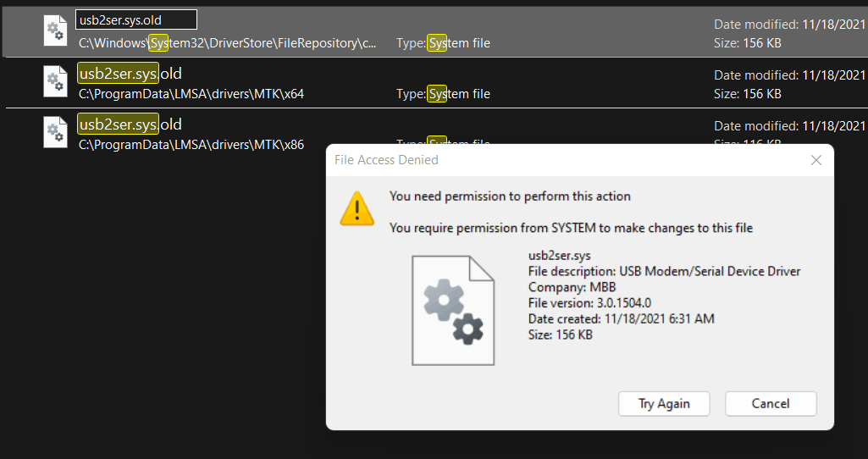Image resolution: width=868 pixels, height=459 pixels.
Task: Click the Try Again button
Action: pos(664,404)
